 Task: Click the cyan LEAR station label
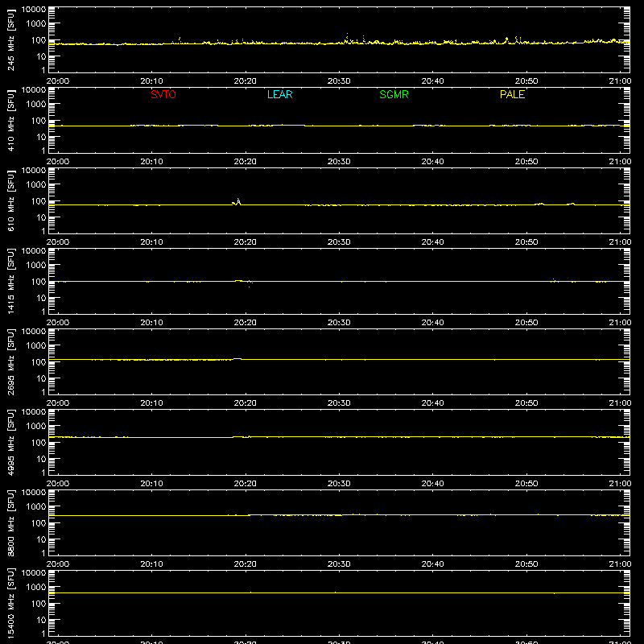tap(279, 94)
